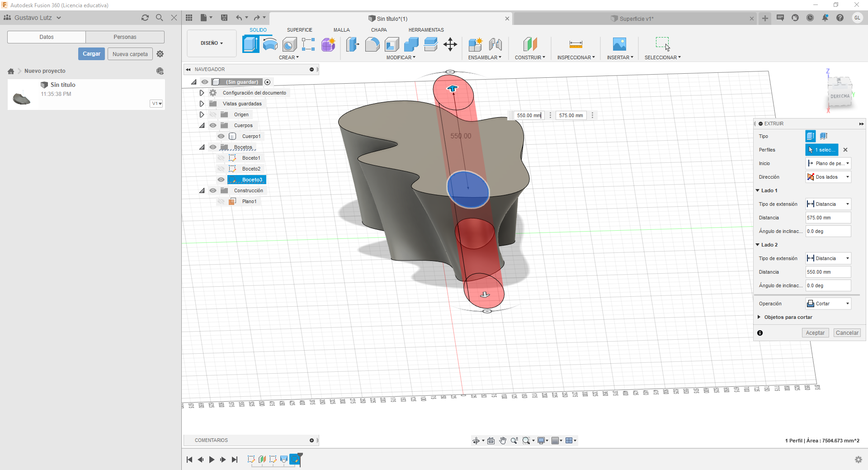Image resolution: width=868 pixels, height=470 pixels.
Task: Click the blue extrude arrow manipulator at top
Action: click(453, 88)
